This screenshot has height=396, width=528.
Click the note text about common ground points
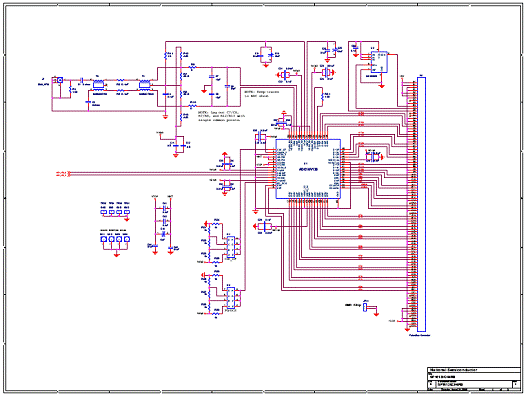[221, 116]
